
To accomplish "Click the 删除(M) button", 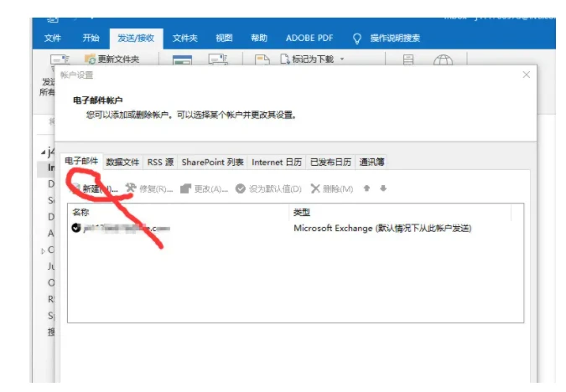I will pos(332,188).
